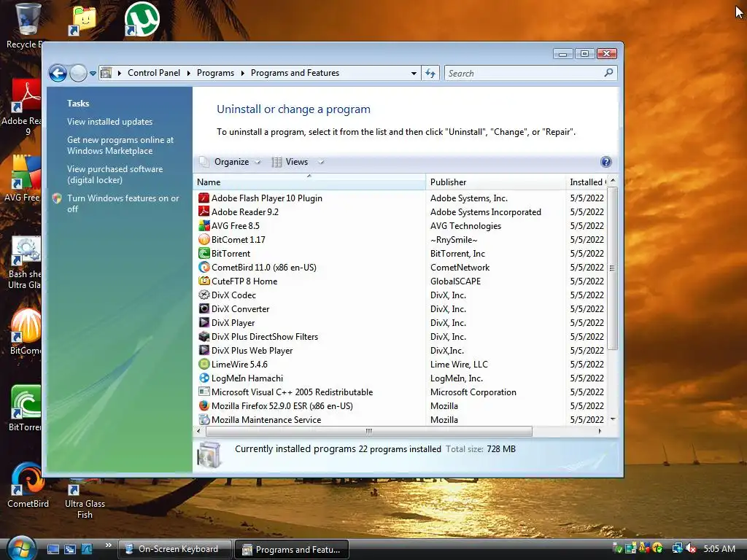Click the horizontal scrollbar thumb

pos(368,432)
